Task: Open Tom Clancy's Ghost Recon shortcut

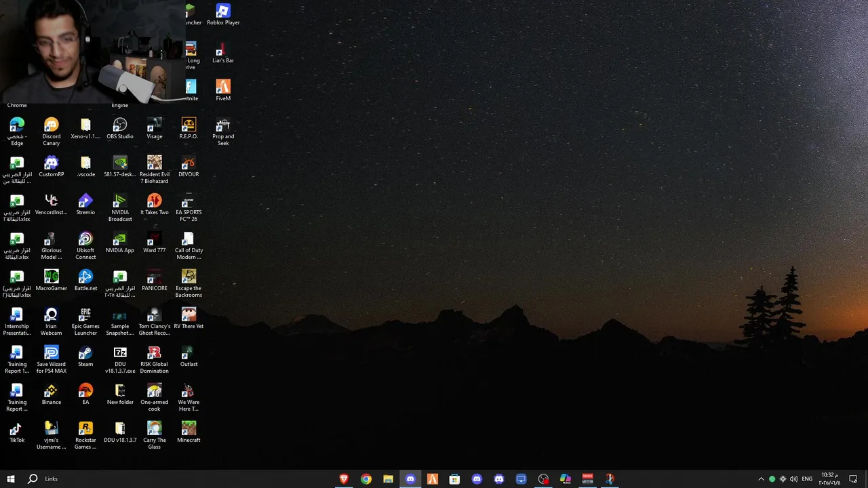Action: click(x=155, y=321)
